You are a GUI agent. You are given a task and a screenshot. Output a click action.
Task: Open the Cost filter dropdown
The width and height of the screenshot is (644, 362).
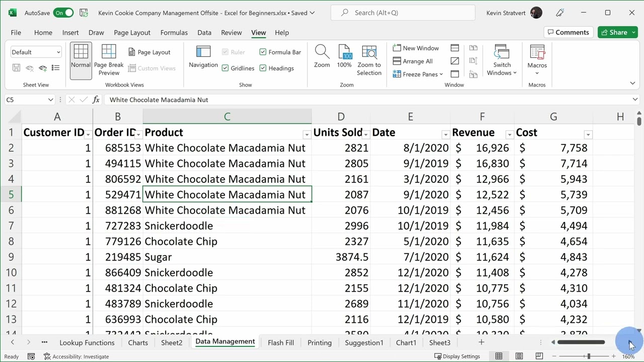click(x=588, y=135)
